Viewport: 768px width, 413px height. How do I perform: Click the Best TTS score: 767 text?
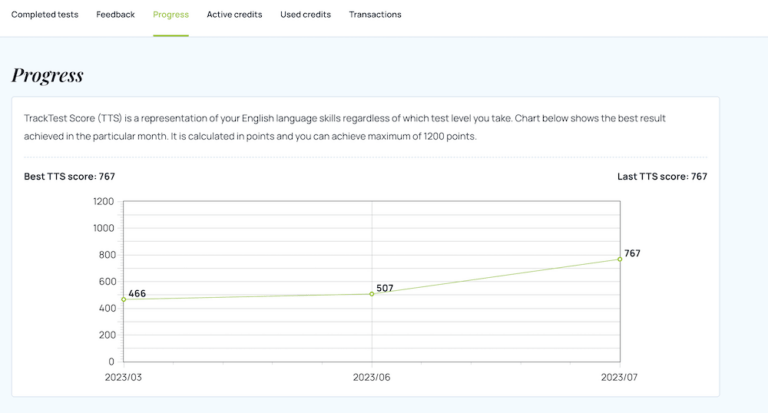click(70, 176)
